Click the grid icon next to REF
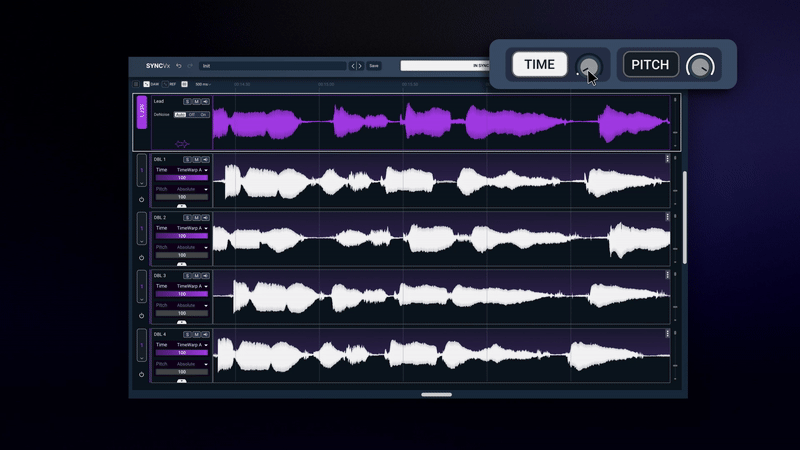Screen dimensions: 800x450 coord(184,84)
